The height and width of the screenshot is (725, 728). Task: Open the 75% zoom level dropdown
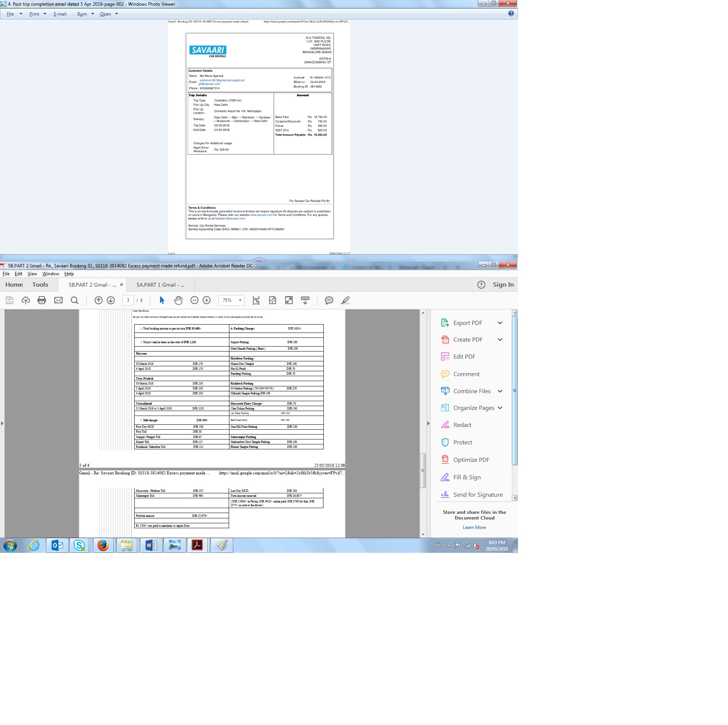pos(240,300)
